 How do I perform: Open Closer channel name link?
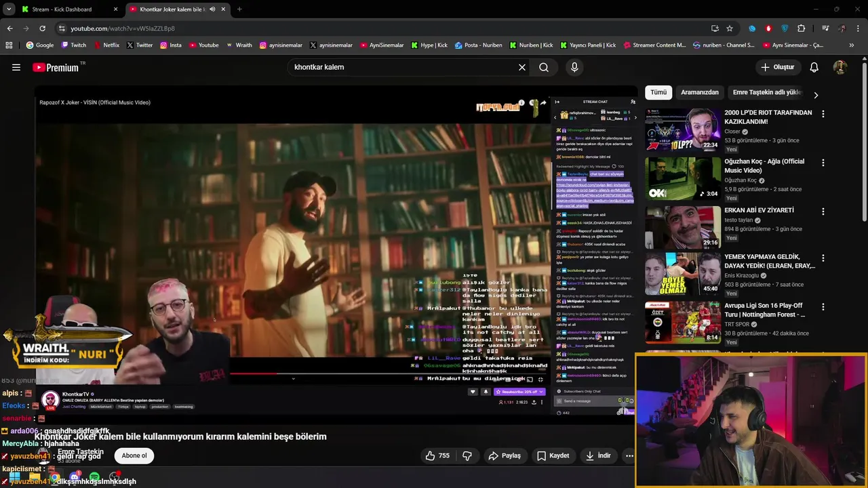click(x=732, y=131)
